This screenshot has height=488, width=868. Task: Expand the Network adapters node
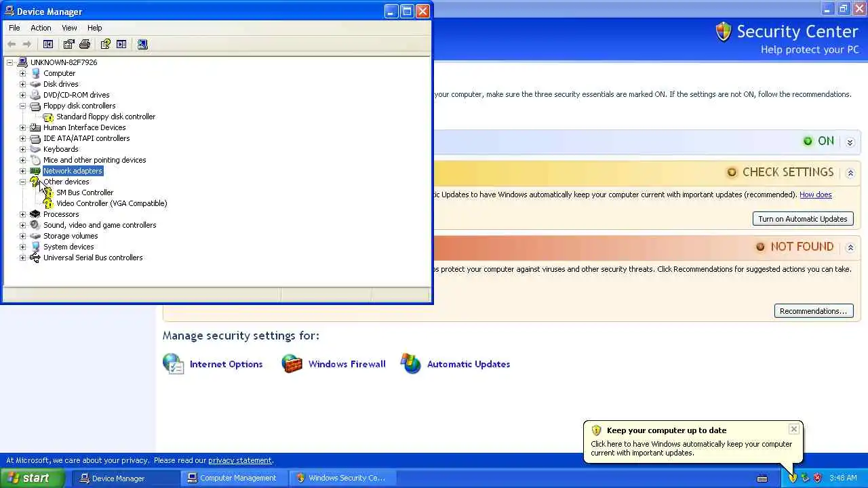pyautogui.click(x=22, y=171)
